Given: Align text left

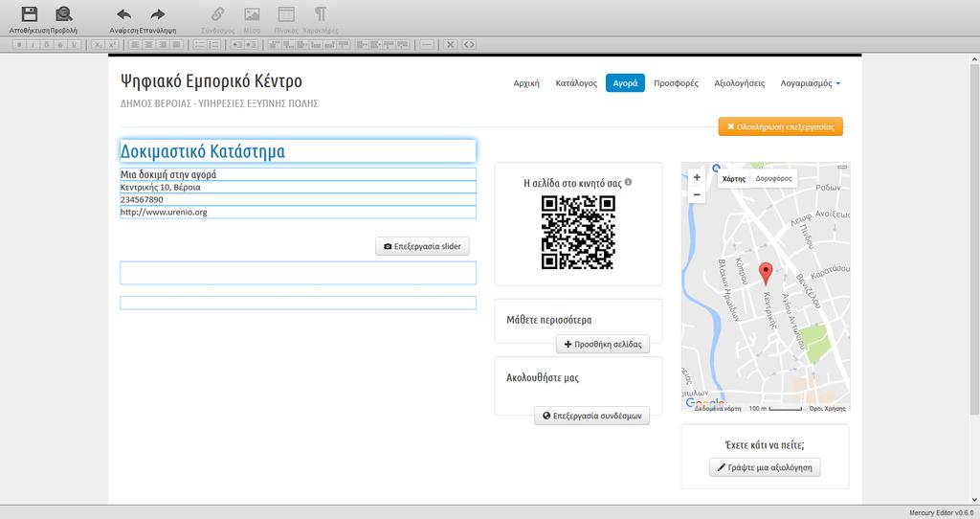Looking at the screenshot, I should [x=135, y=45].
